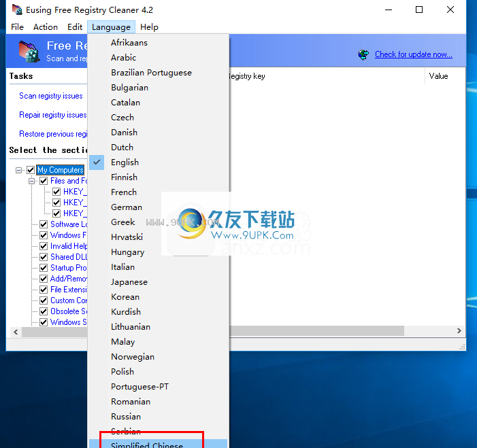The image size is (477, 448).
Task: Choose Portuguese-PT from the Language menu
Action: coord(158,387)
